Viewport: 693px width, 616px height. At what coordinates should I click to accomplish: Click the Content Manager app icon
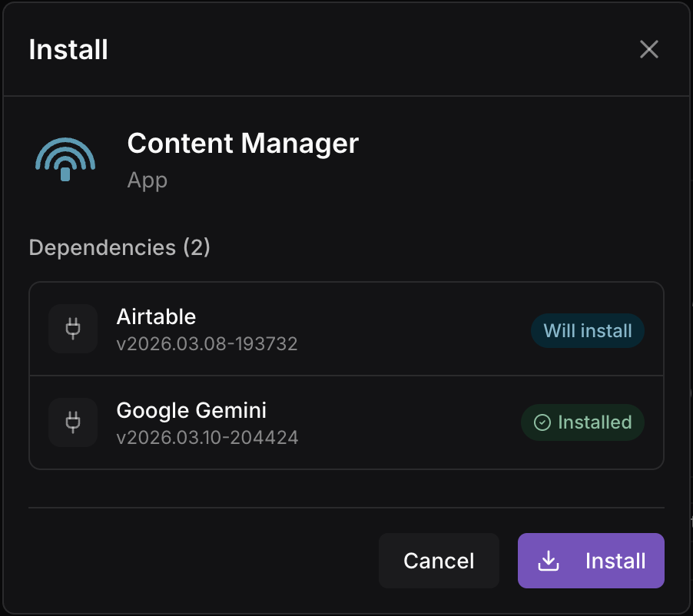coord(65,159)
